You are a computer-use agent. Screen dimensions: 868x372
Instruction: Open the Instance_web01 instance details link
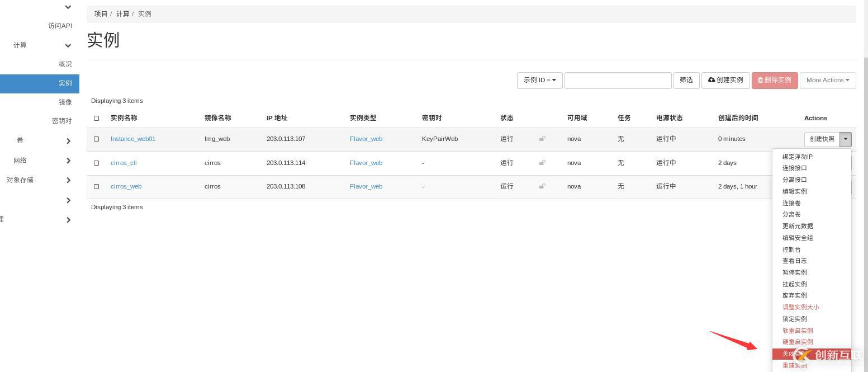click(133, 139)
